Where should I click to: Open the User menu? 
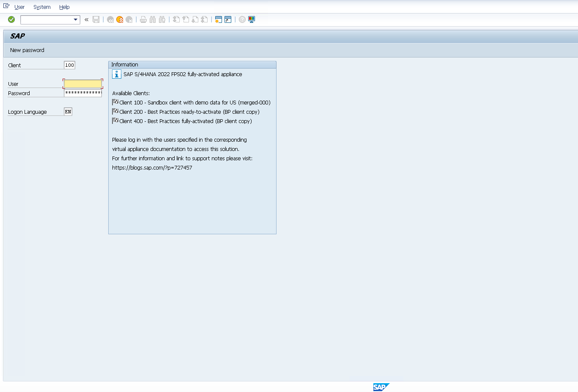(x=19, y=7)
